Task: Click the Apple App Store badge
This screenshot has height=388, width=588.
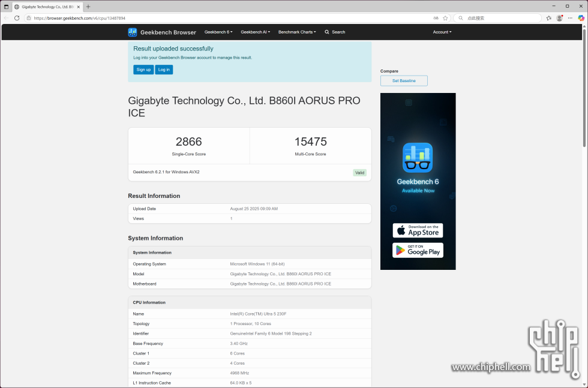Action: point(418,230)
